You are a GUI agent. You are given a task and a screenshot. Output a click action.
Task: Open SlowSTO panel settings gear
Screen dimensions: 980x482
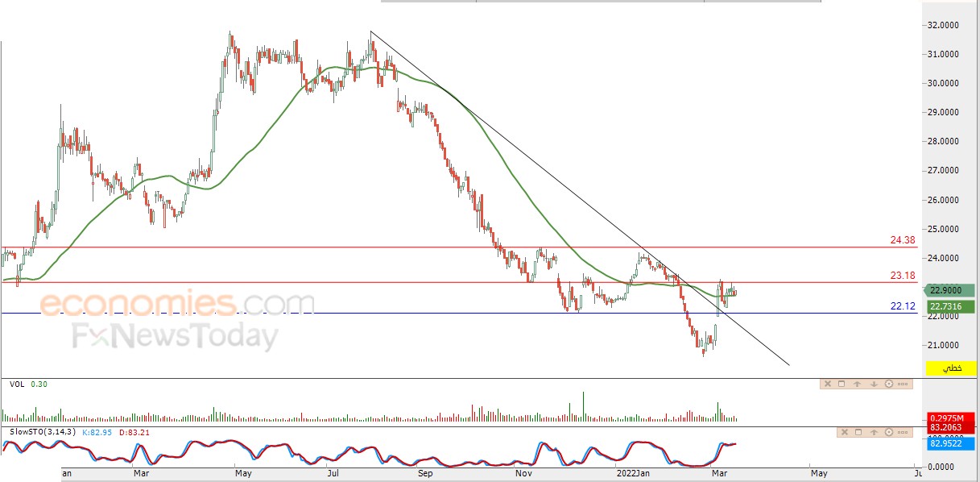[889, 433]
